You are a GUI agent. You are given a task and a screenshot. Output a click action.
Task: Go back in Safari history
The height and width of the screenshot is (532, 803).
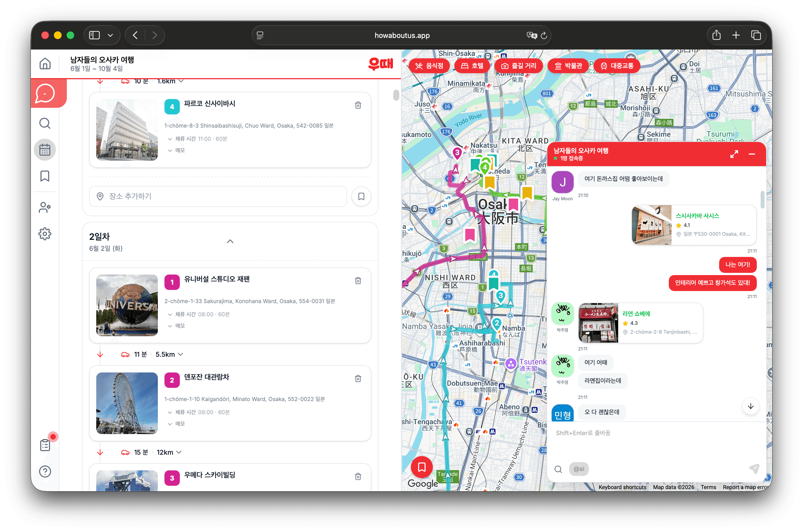pyautogui.click(x=135, y=35)
